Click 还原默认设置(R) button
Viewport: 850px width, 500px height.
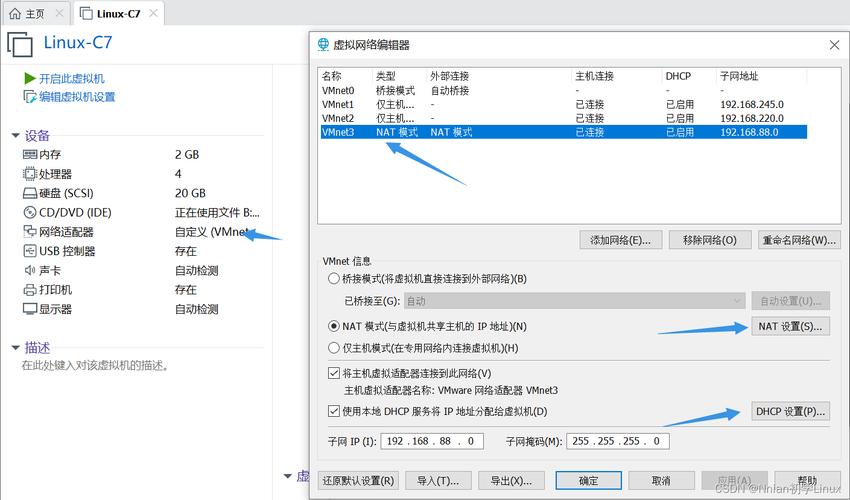(x=358, y=480)
